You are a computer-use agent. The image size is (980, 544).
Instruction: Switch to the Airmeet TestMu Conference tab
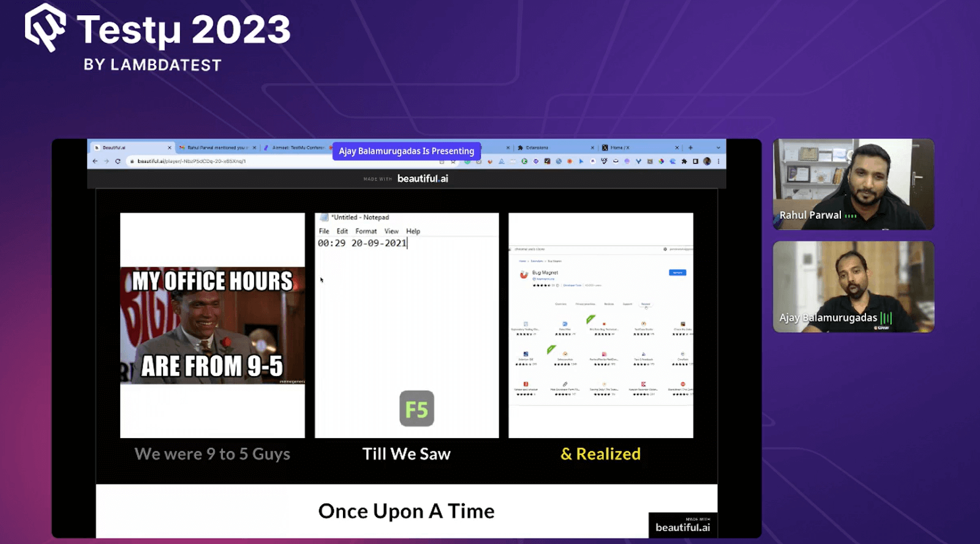298,148
